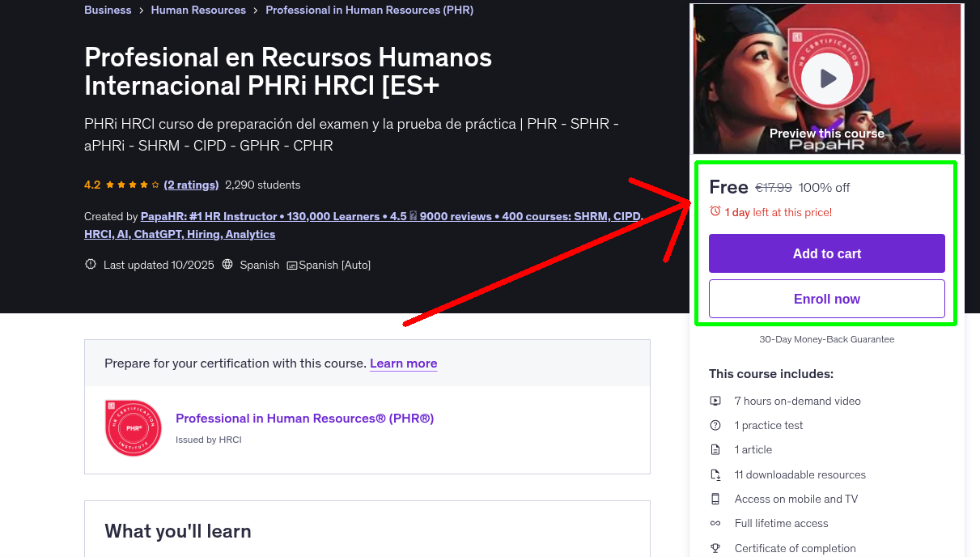Click the article document icon

click(715, 449)
